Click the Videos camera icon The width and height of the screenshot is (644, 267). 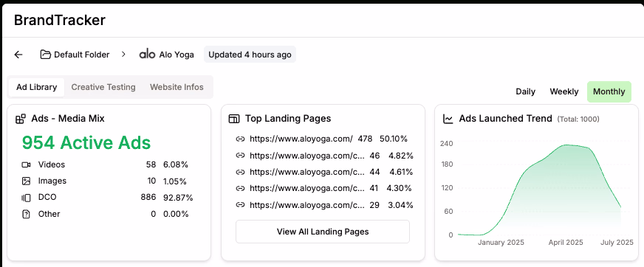click(x=26, y=165)
